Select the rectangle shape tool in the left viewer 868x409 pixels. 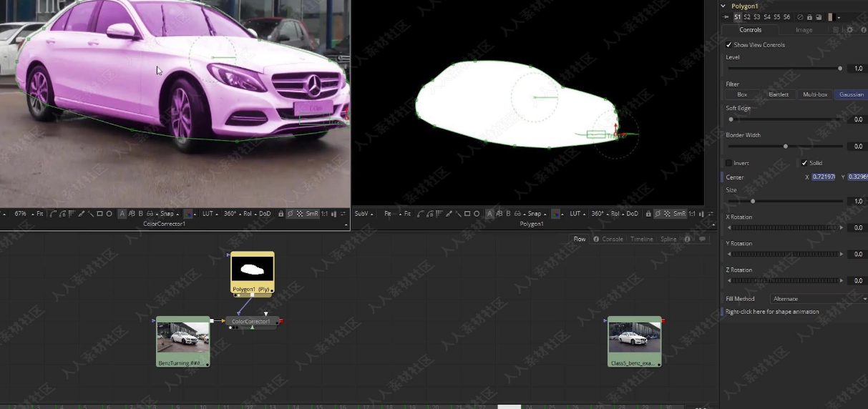(99, 214)
